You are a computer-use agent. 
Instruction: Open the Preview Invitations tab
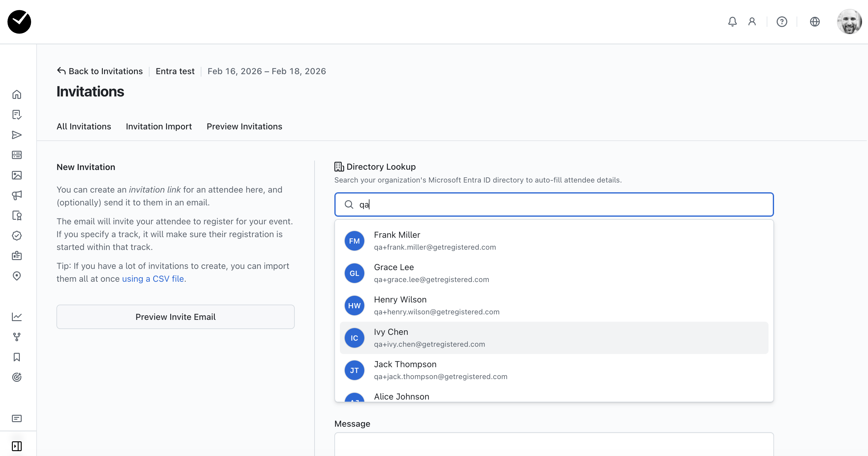(x=244, y=126)
